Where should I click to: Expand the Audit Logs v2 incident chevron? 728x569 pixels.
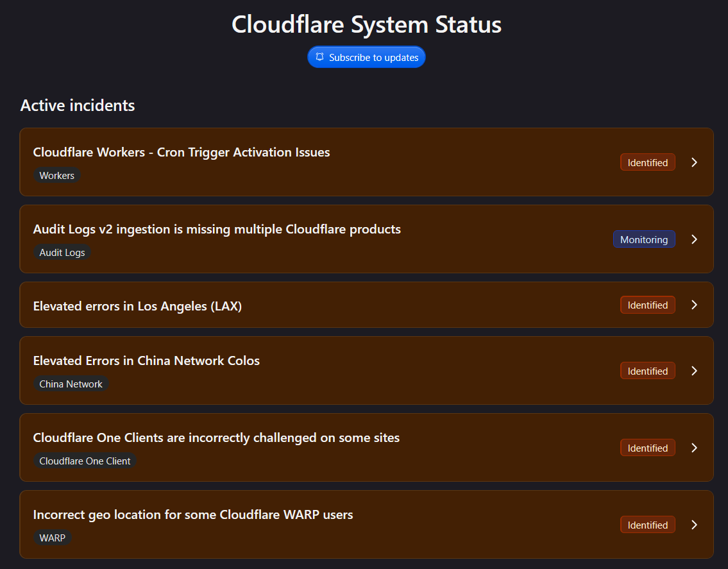tap(694, 239)
